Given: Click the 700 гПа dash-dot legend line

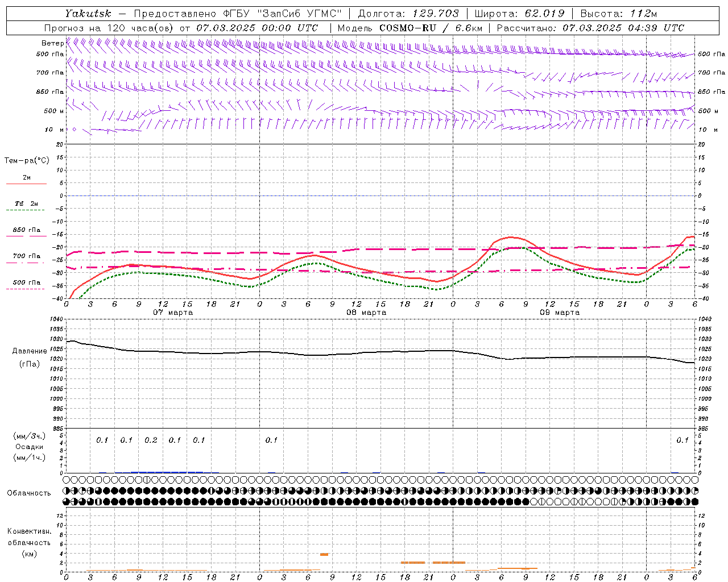Looking at the screenshot, I should tap(25, 263).
